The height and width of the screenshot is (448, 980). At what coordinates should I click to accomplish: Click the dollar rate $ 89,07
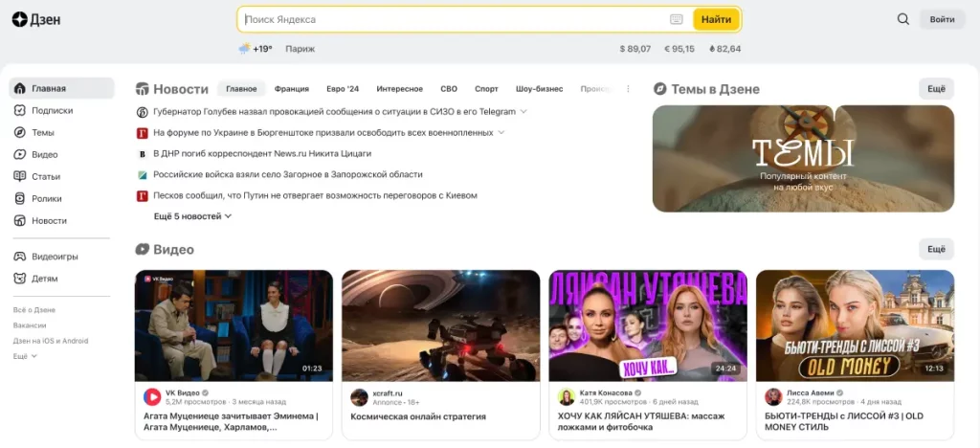tap(635, 49)
